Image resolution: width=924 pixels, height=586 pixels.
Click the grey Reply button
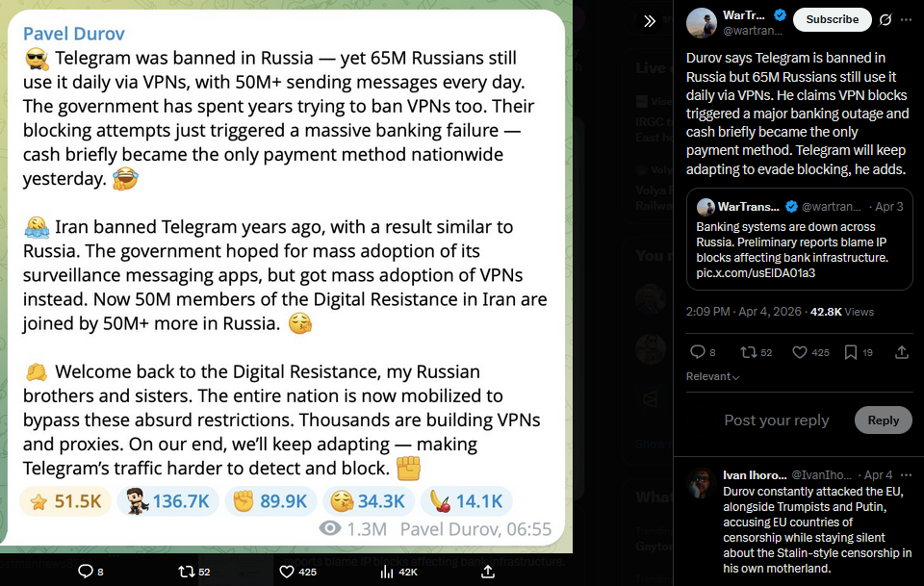[x=883, y=420]
